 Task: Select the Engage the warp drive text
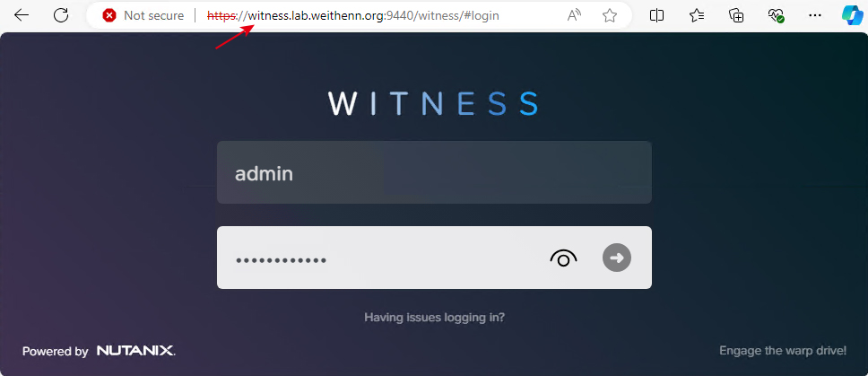pyautogui.click(x=783, y=350)
